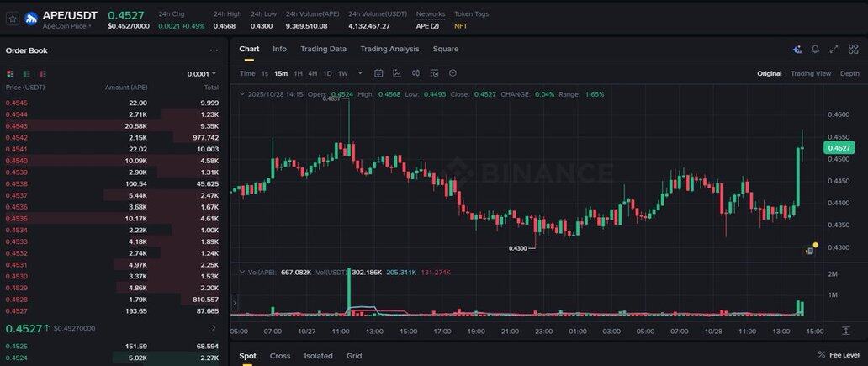Open the calendar date picker icon
868x366 pixels.
pyautogui.click(x=378, y=73)
